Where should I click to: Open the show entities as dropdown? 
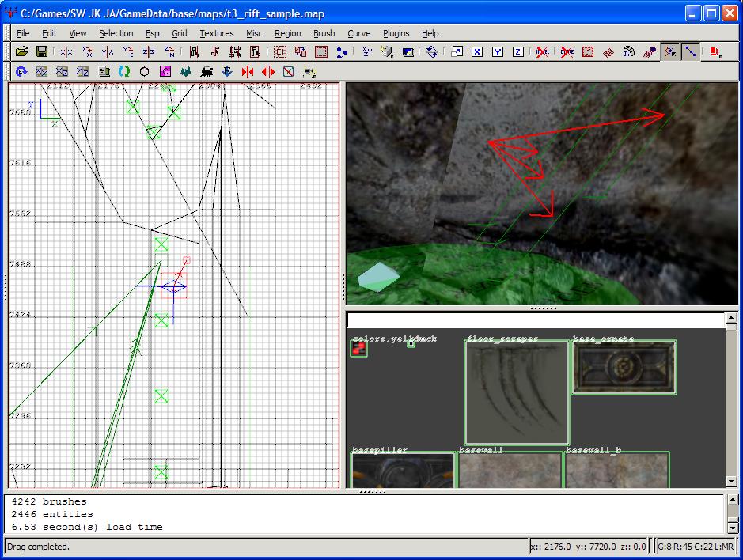pyautogui.click(x=715, y=51)
